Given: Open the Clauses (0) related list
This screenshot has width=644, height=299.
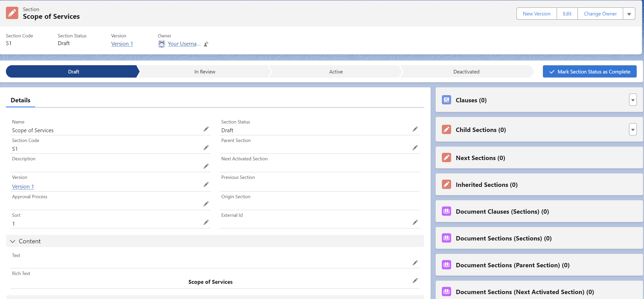Looking at the screenshot, I should point(471,100).
